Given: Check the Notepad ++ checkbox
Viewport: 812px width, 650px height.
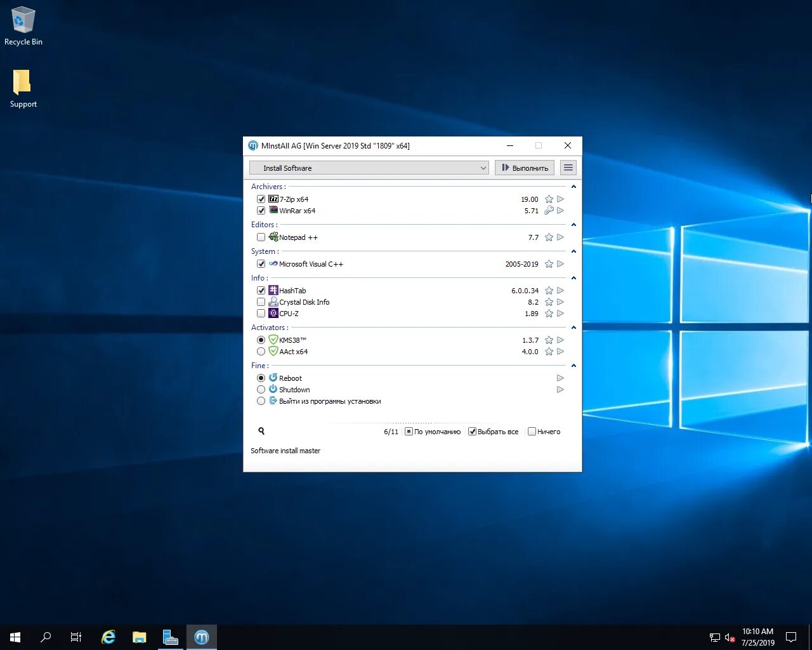Looking at the screenshot, I should click(x=261, y=237).
